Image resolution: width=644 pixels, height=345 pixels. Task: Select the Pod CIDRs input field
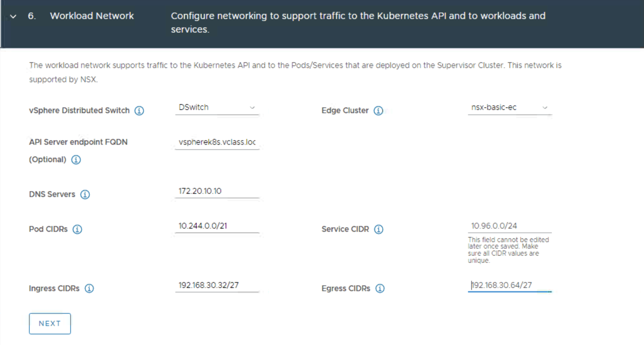(x=217, y=226)
